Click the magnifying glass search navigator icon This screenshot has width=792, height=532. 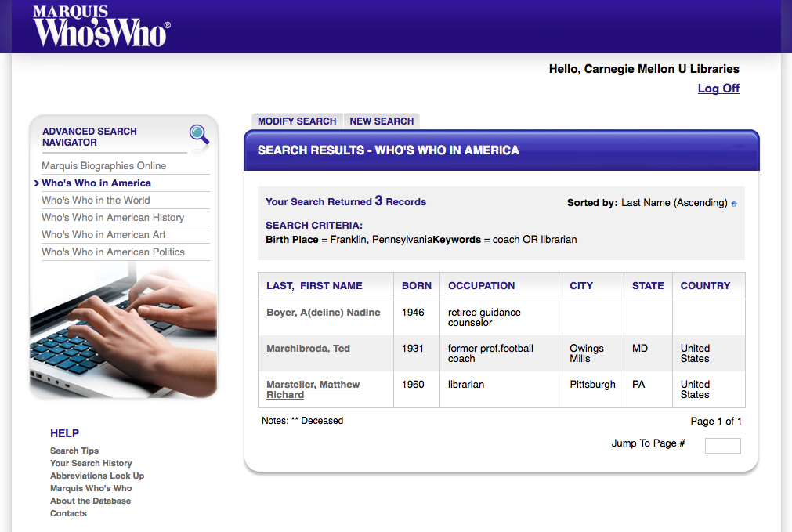pos(199,136)
